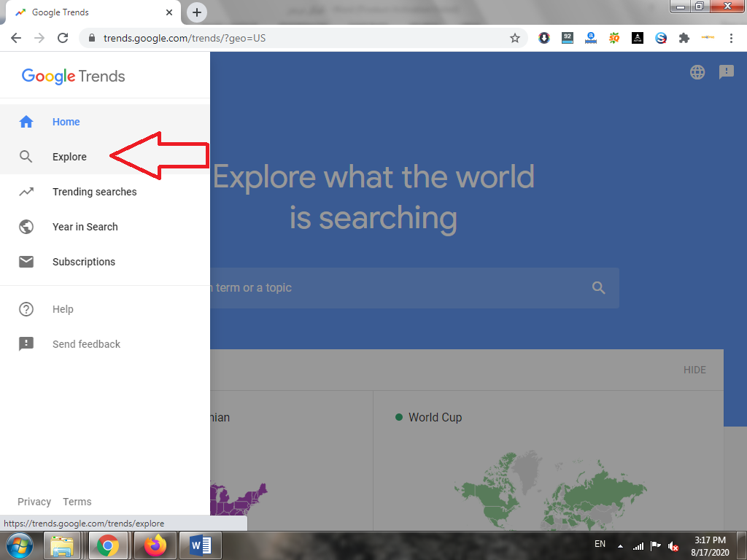
Task: Click the blue S circle extension icon
Action: coord(661,38)
